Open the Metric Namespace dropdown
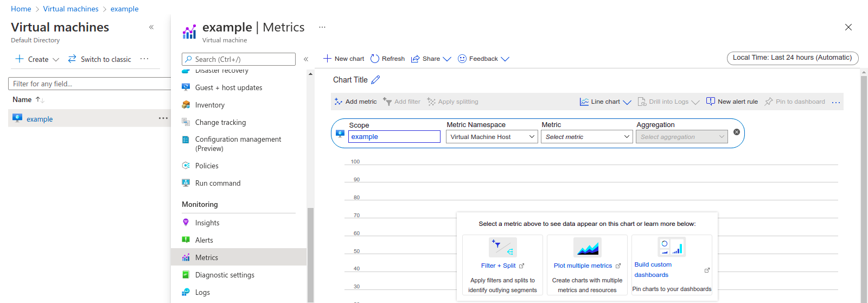This screenshot has height=303, width=868. tap(492, 137)
